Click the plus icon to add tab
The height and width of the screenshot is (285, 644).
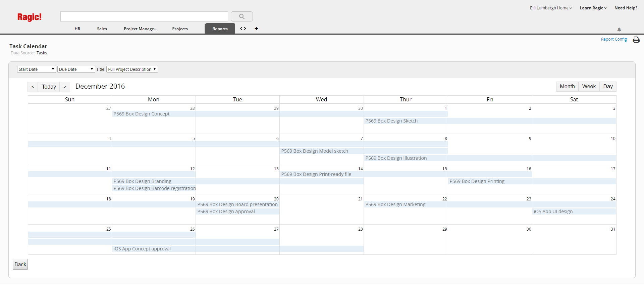(x=256, y=29)
